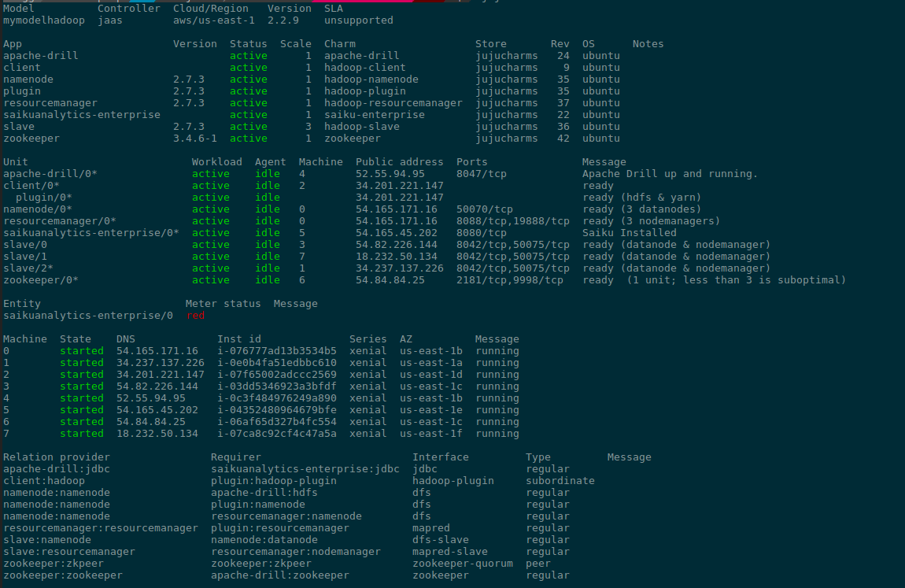Click relation provider 'apache-drill:jdbc'

coord(57,469)
